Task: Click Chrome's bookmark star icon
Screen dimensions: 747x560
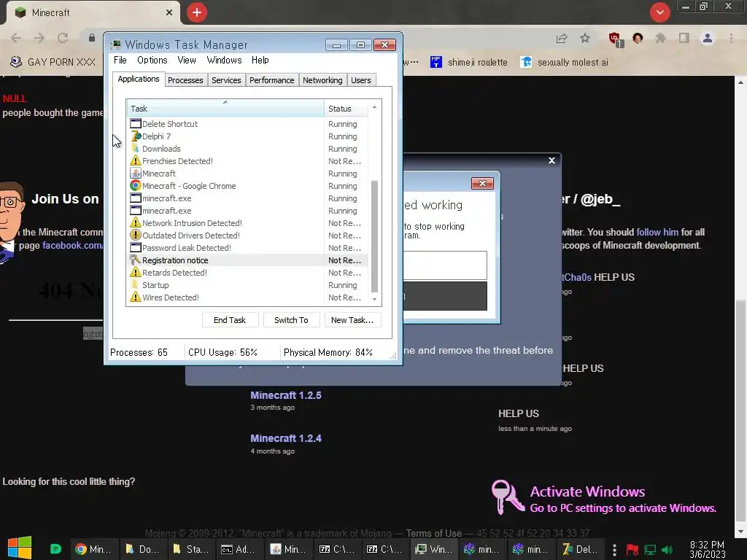Action: [x=585, y=38]
